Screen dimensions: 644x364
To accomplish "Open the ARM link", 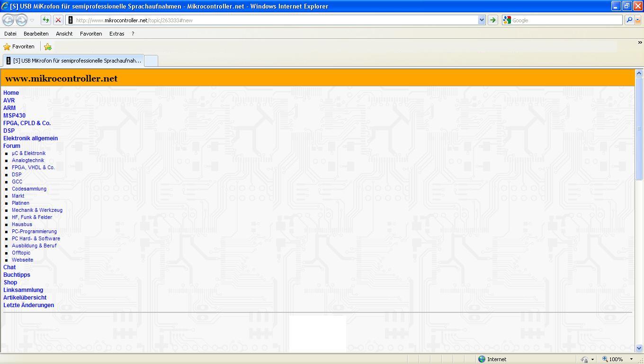I will pyautogui.click(x=9, y=108).
